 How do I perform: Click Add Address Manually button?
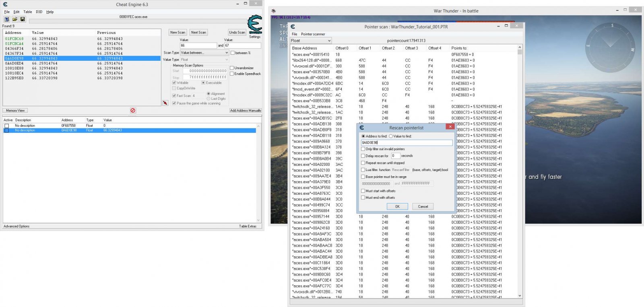[246, 110]
